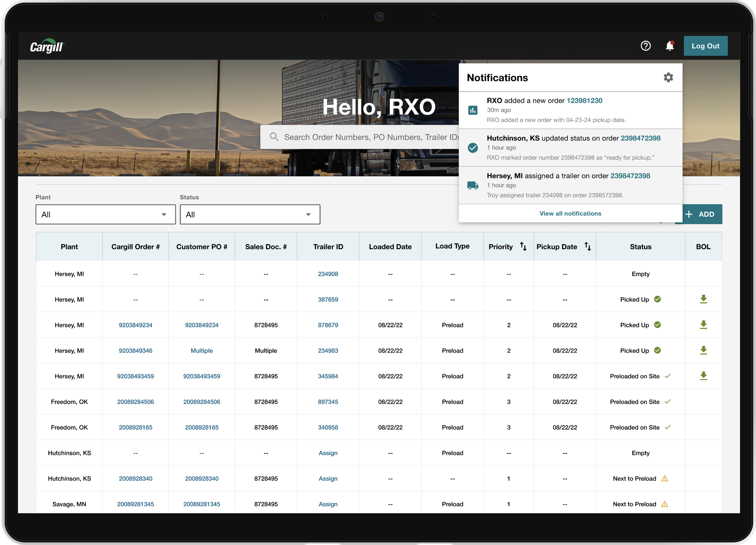The height and width of the screenshot is (545, 756).
Task: Click warning icon for order 2008928340
Action: pos(665,478)
